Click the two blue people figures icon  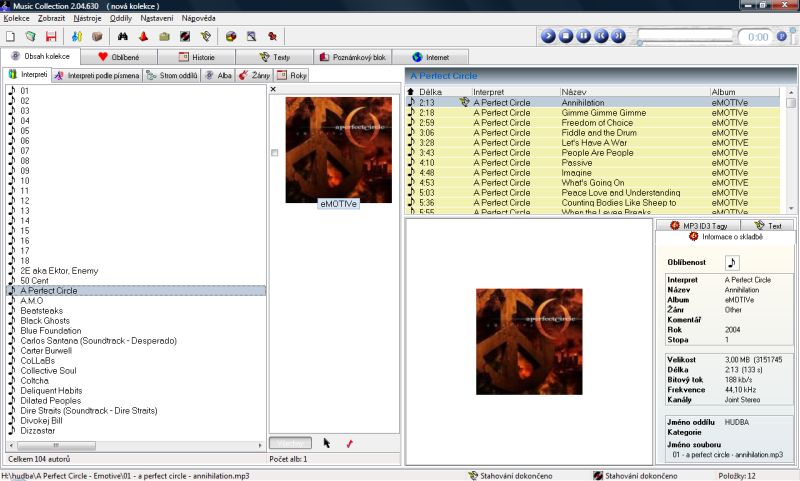[77, 36]
